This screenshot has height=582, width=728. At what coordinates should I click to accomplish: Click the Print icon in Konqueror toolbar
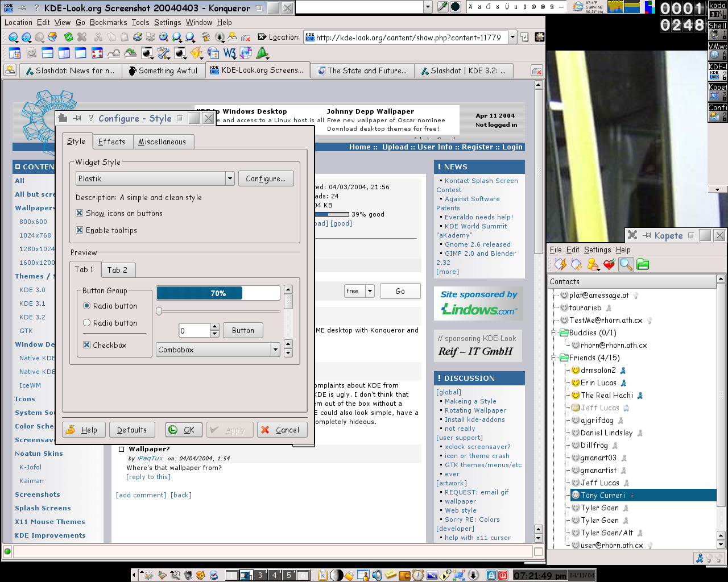click(138, 37)
